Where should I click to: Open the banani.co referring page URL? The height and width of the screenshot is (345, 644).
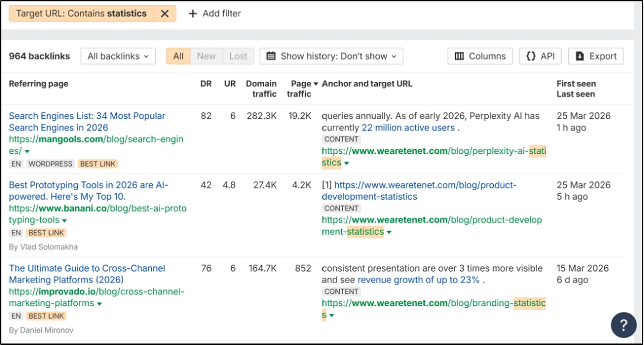[97, 214]
